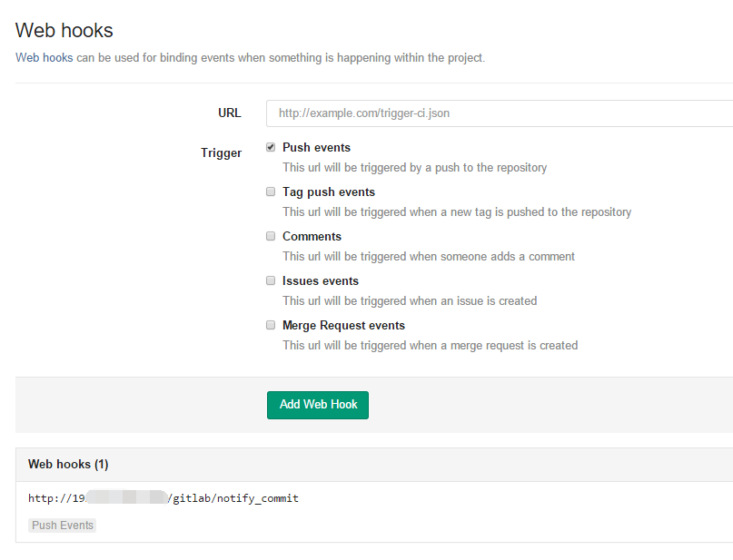The height and width of the screenshot is (560, 733).
Task: Click the Trigger field label
Action: click(221, 152)
